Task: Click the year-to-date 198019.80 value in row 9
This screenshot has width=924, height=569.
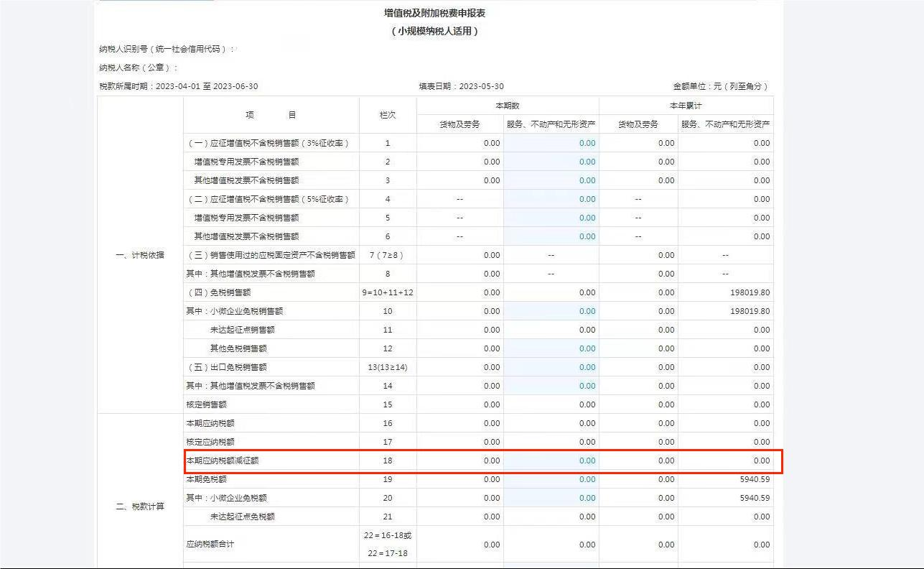Action: click(750, 292)
